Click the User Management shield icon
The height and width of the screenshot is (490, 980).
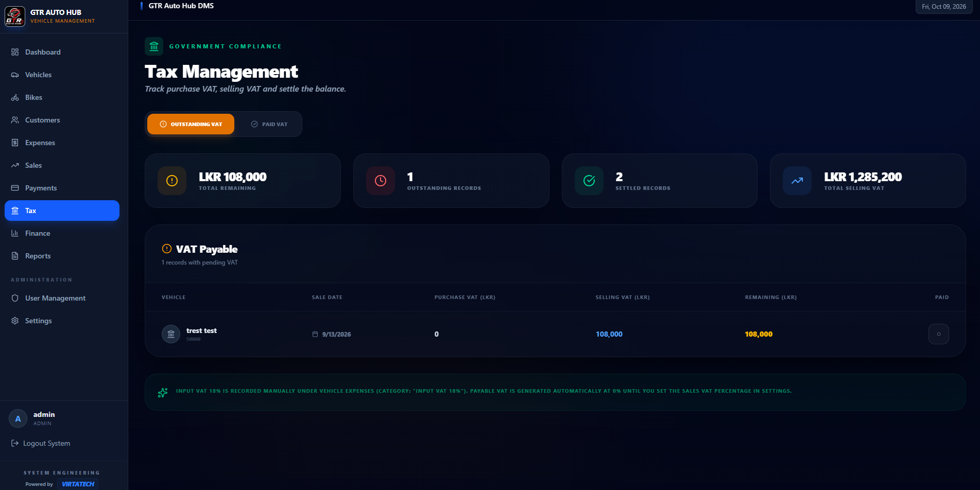tap(15, 298)
